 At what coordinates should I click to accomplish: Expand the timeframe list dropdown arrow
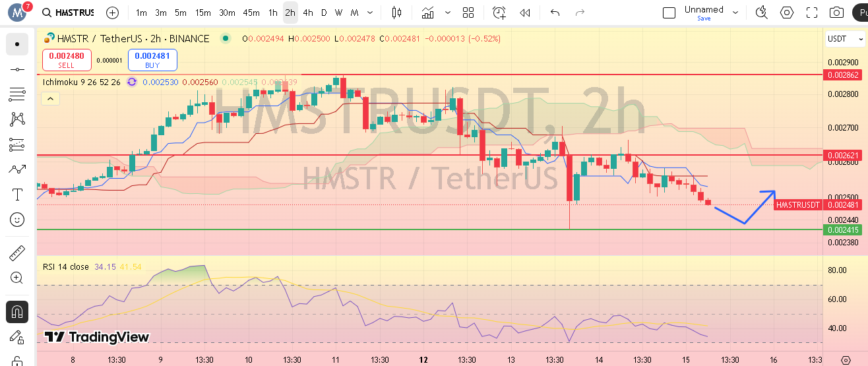(x=371, y=13)
